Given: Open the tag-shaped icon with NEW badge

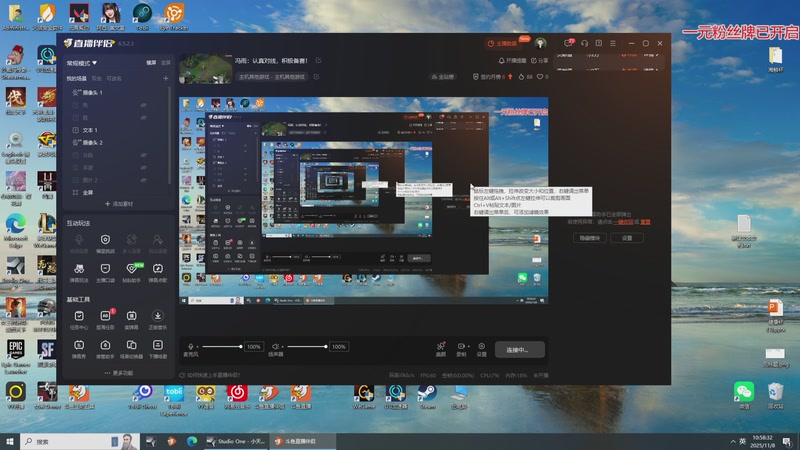Looking at the screenshot, I should point(131,268).
